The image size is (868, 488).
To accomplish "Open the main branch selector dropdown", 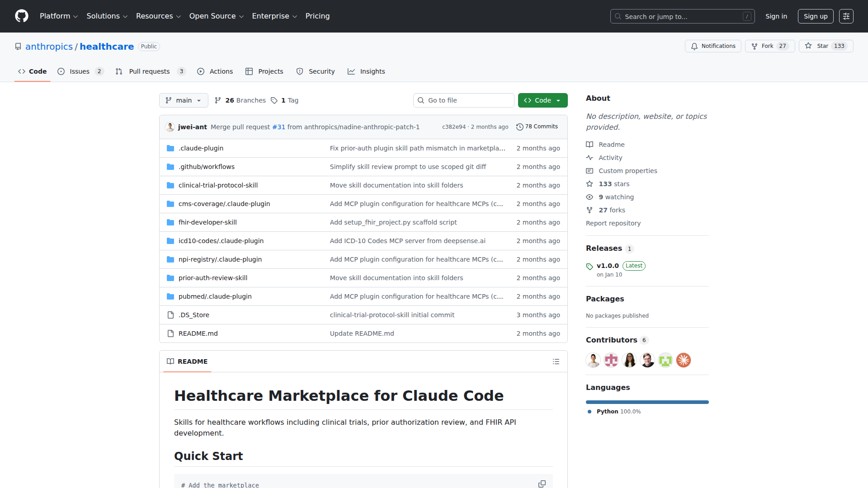I will [184, 100].
